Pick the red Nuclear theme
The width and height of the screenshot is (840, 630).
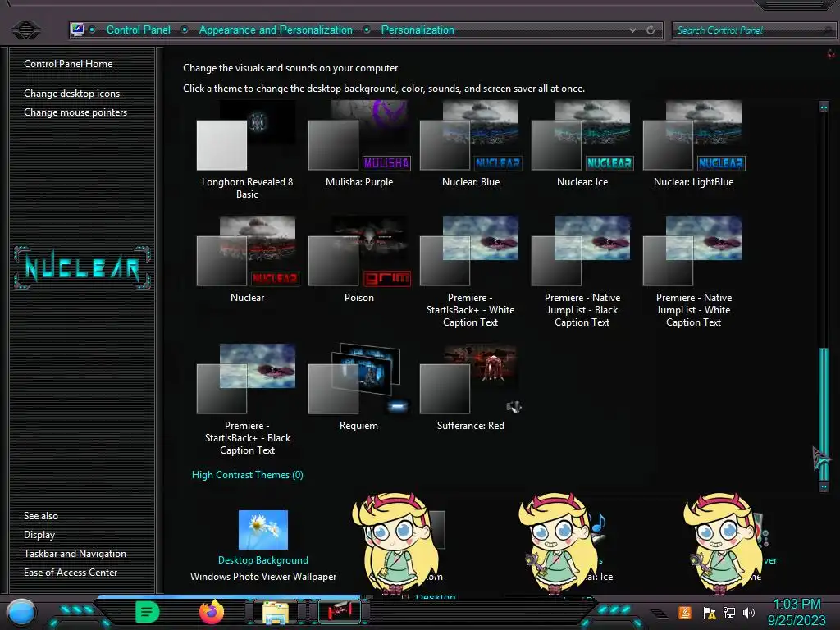pyautogui.click(x=247, y=260)
